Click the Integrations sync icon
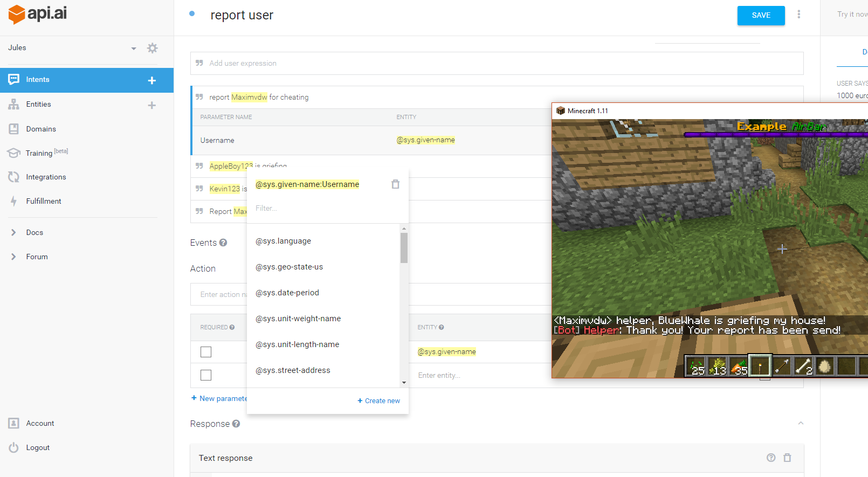This screenshot has width=868, height=477. coord(14,177)
